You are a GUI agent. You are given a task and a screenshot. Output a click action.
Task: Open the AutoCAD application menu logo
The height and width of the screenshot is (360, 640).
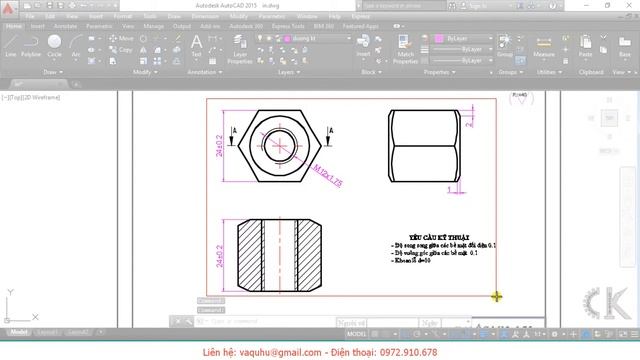[9, 8]
